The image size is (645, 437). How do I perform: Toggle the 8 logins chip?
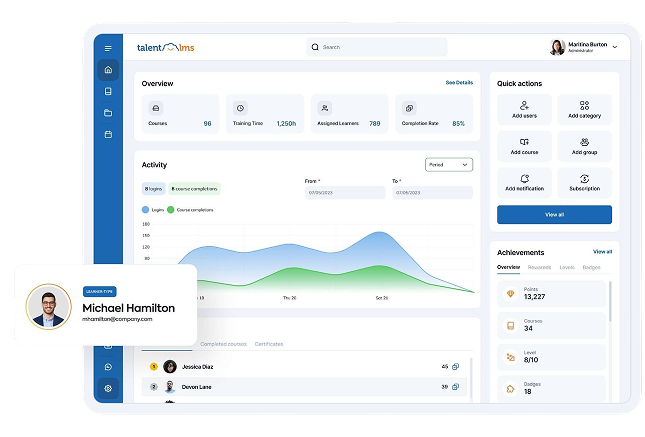tap(153, 189)
